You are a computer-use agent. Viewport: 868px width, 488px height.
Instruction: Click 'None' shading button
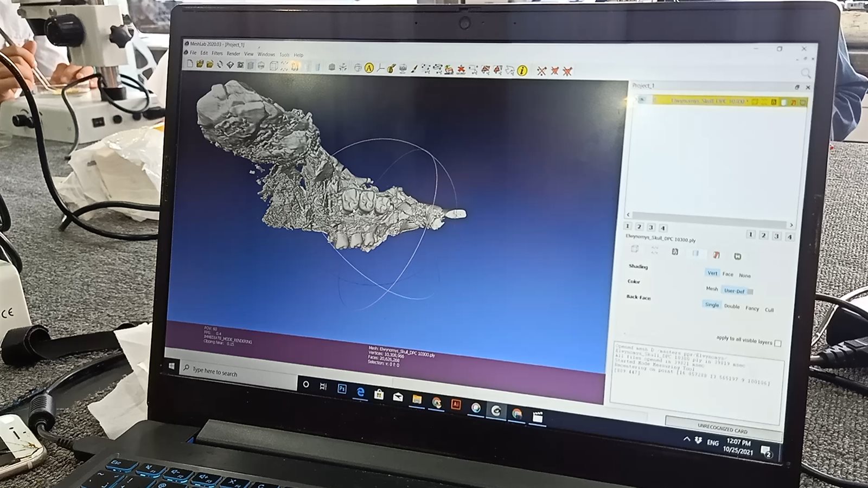(x=745, y=275)
